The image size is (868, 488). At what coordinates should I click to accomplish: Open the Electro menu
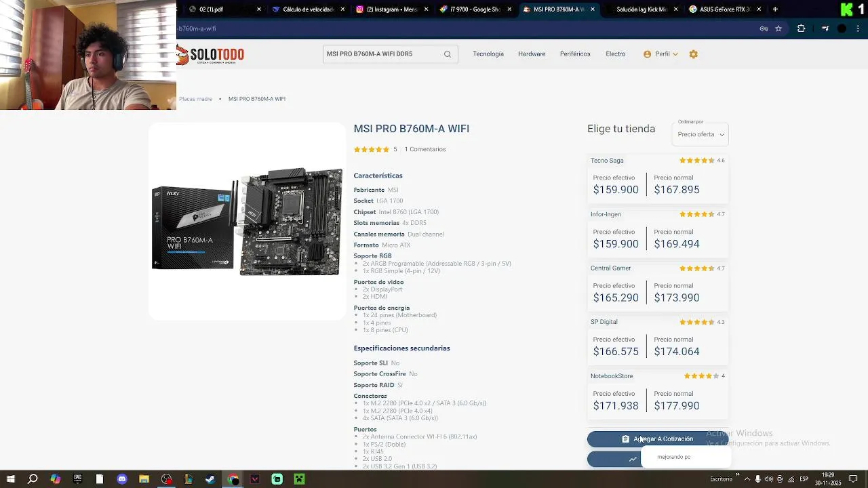[616, 54]
